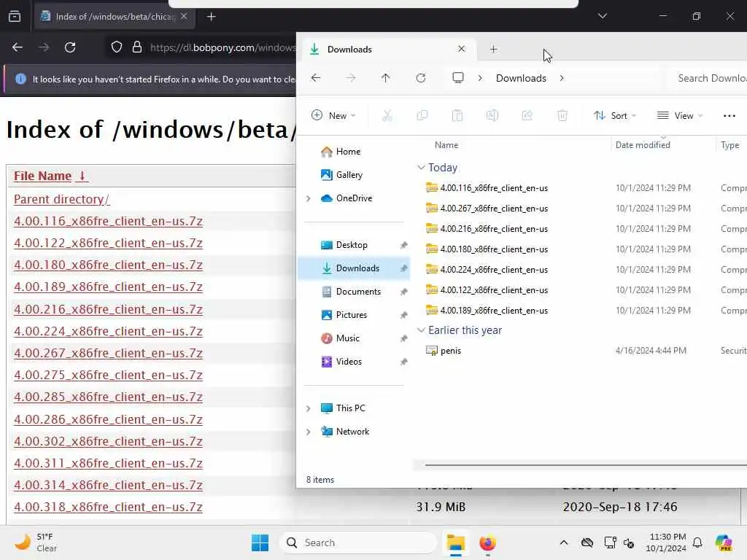
Task: Open the notifications bell
Action: (x=697, y=542)
